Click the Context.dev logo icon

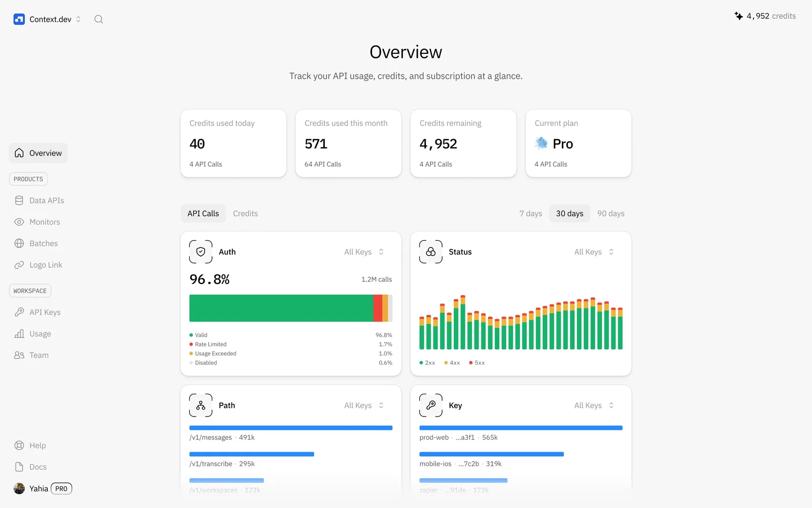coord(19,19)
